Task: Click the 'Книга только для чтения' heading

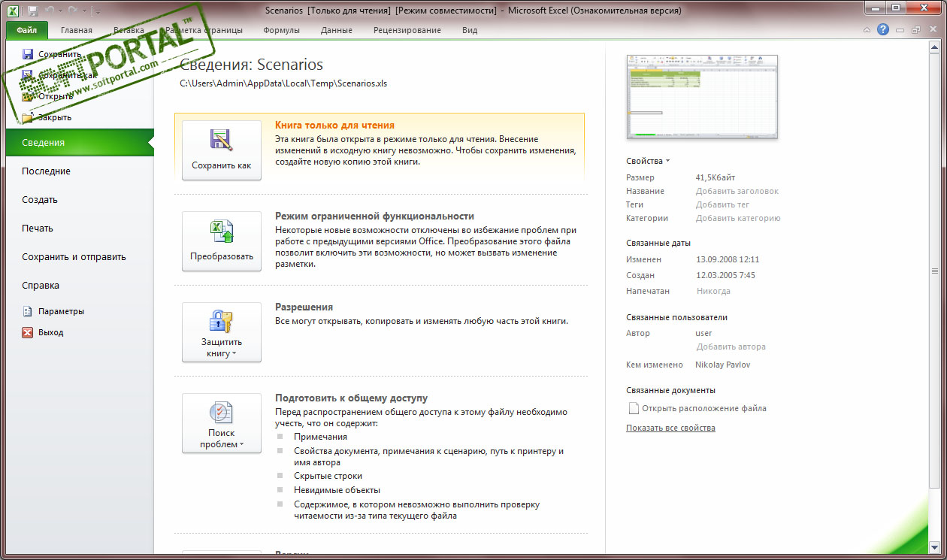Action: 334,126
